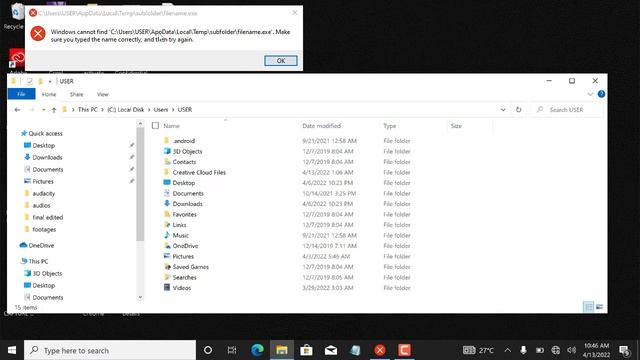Switch to large icons view layout
The height and width of the screenshot is (360, 640).
[599, 307]
